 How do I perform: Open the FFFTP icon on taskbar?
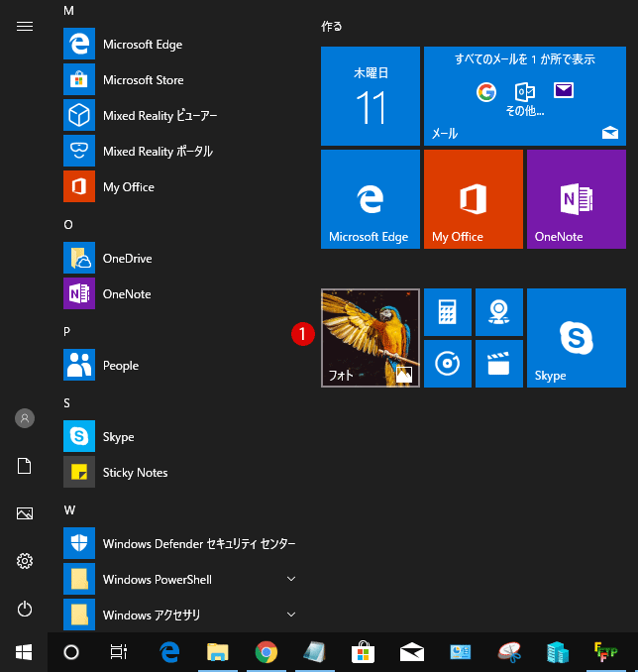[x=606, y=652]
